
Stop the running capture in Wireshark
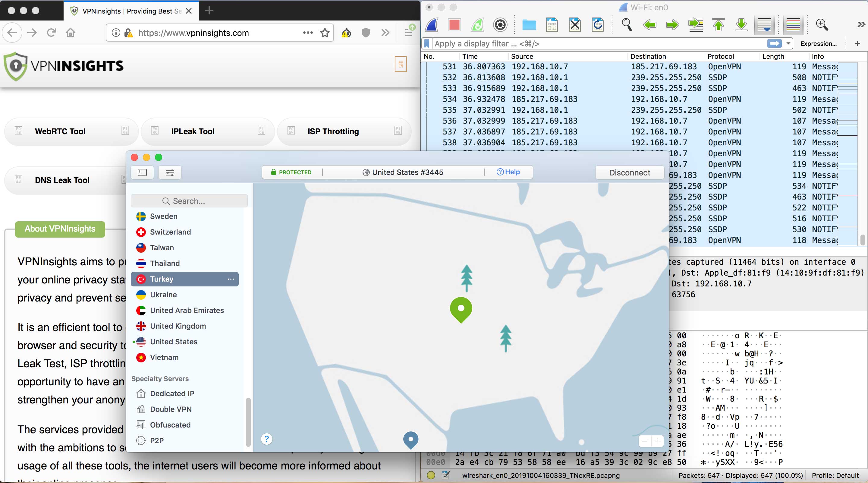(x=454, y=25)
